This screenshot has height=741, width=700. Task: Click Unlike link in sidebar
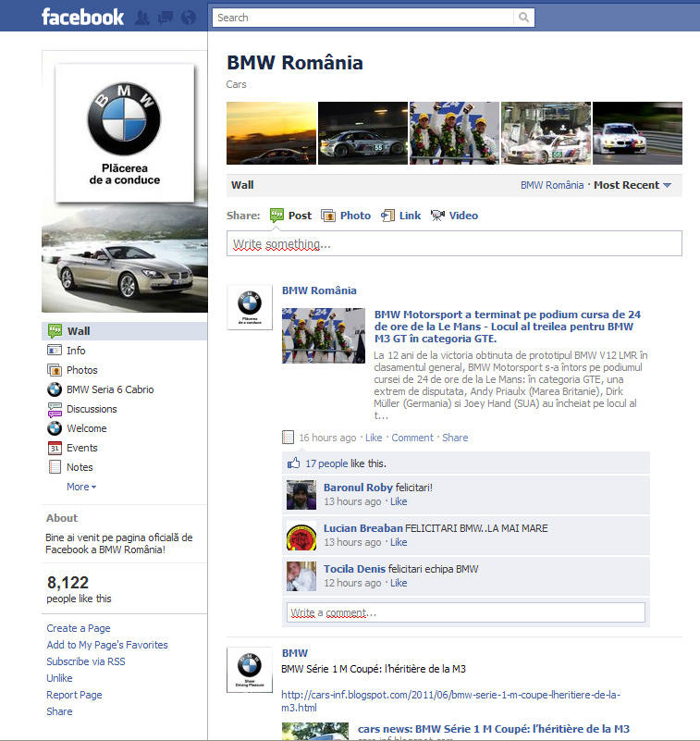(x=60, y=678)
